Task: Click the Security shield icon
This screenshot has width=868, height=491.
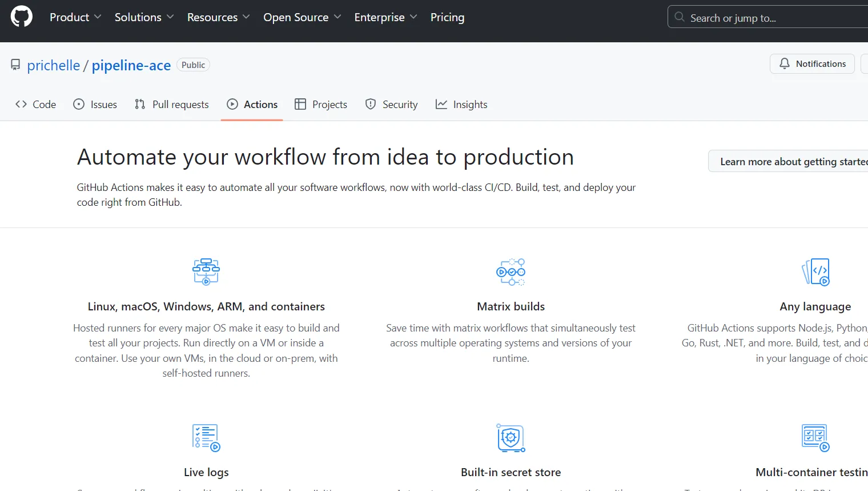Action: (371, 104)
